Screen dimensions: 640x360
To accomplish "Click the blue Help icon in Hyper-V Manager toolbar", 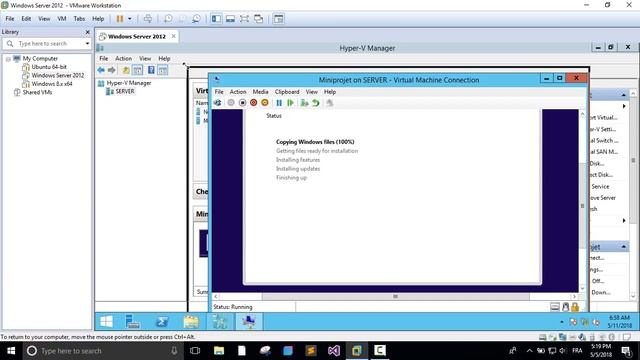I will click(x=151, y=70).
